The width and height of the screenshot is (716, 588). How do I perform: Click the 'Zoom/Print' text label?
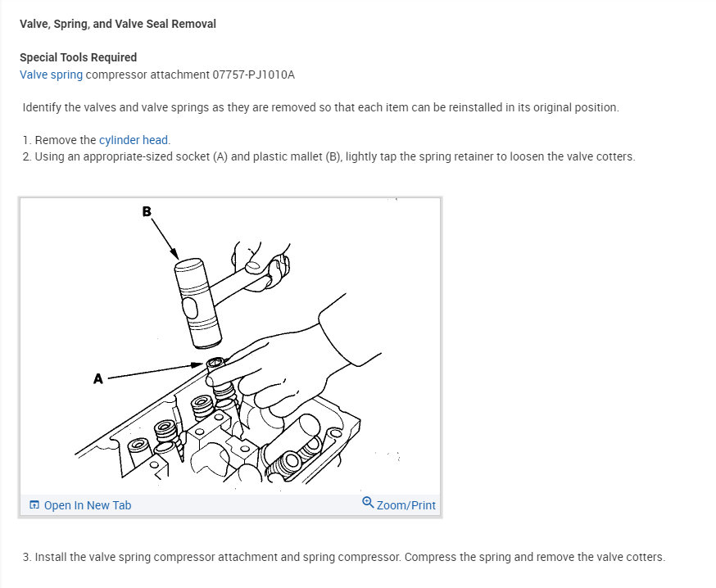pyautogui.click(x=406, y=505)
